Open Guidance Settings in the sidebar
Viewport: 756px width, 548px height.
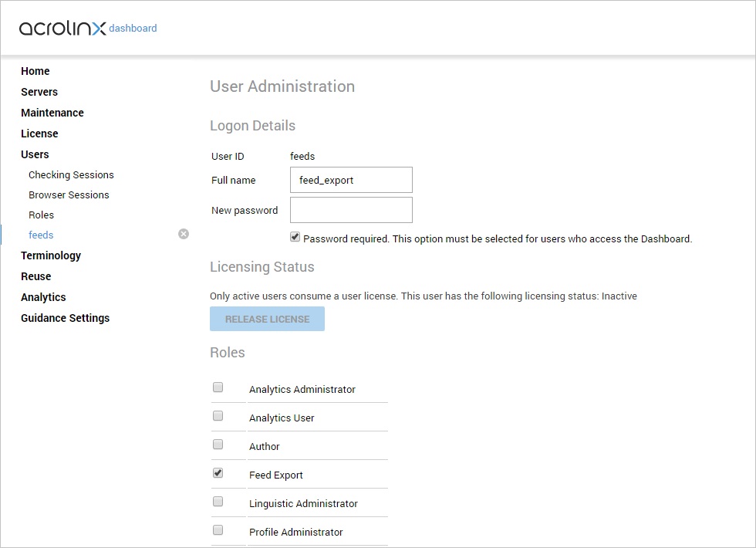[x=65, y=318]
